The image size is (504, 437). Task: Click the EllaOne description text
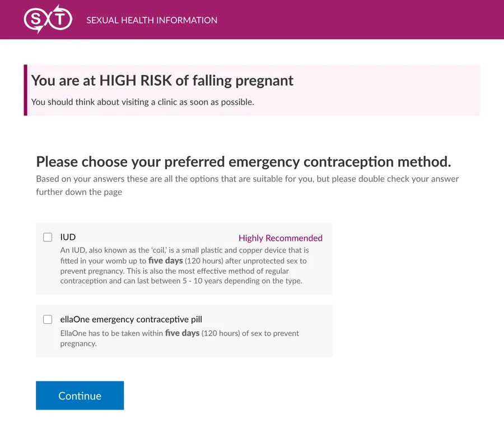tap(179, 338)
